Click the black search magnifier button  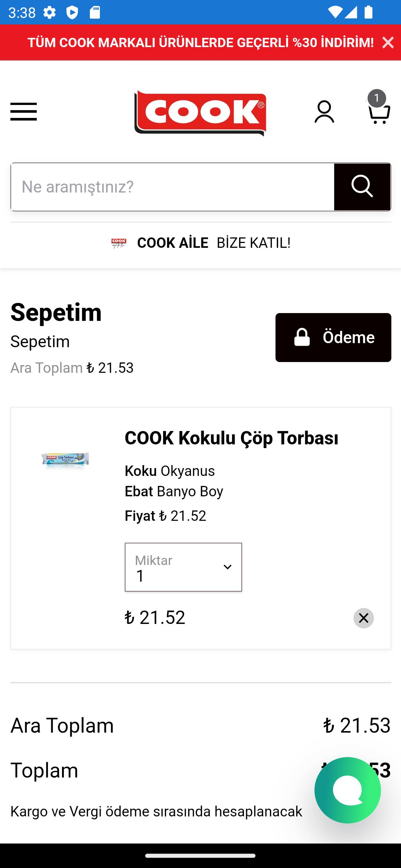point(362,187)
